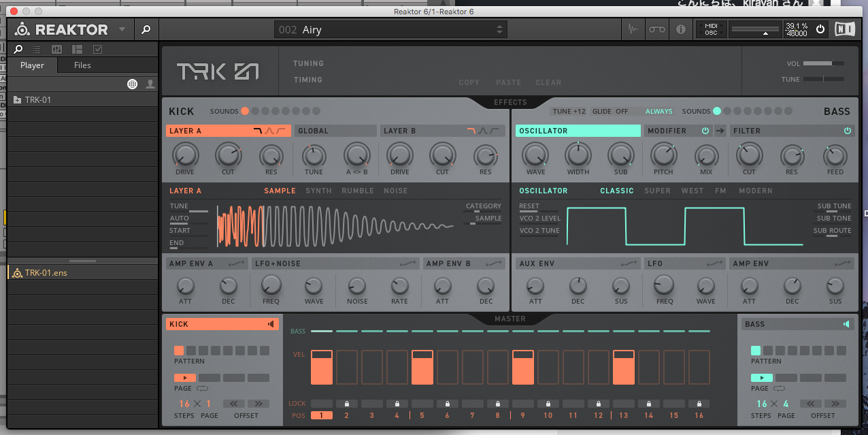The height and width of the screenshot is (435, 868).
Task: Adjust the TRK-01 VOL slider
Action: 824,63
